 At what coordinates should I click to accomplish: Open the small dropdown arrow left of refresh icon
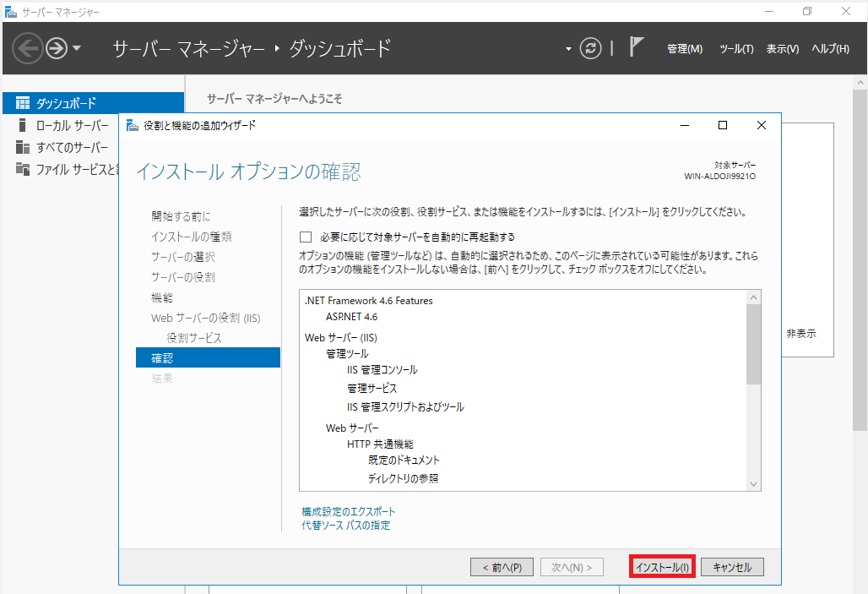point(568,49)
